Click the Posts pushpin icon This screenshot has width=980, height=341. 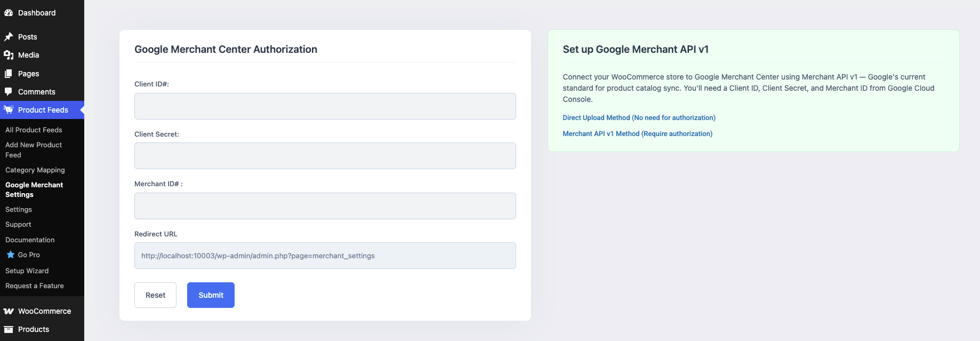pyautogui.click(x=9, y=37)
